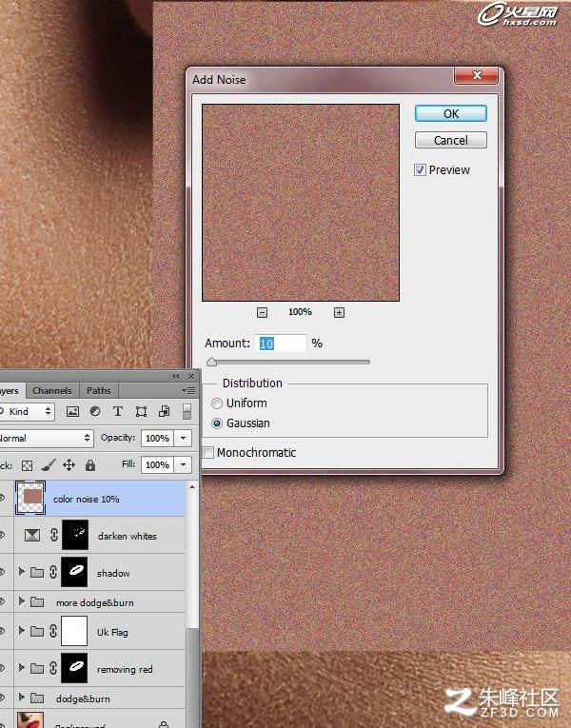The width and height of the screenshot is (571, 728).
Task: Open the Layers panel flyout menu
Action: click(x=188, y=391)
